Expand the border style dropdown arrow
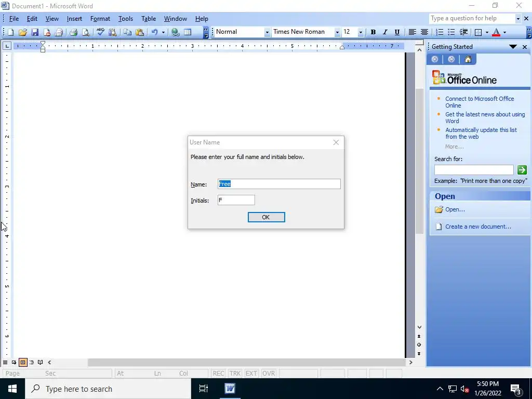The width and height of the screenshot is (532, 399). tap(487, 32)
